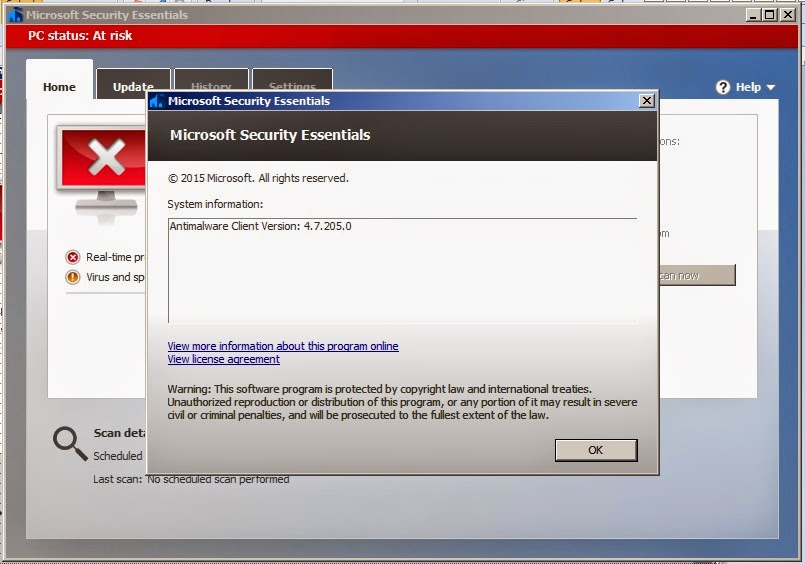Close the About dialog with X
Screen dimensions: 805x564
click(x=646, y=101)
